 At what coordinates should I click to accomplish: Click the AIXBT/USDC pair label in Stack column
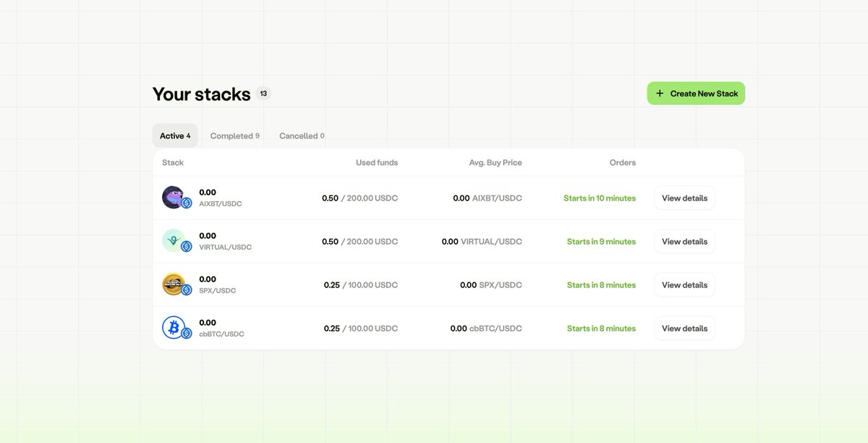click(x=221, y=204)
